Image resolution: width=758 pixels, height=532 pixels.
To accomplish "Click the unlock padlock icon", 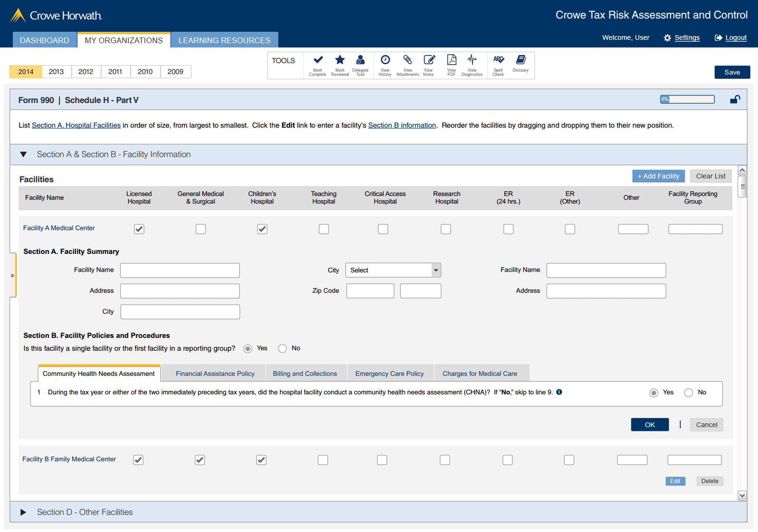I will click(735, 99).
